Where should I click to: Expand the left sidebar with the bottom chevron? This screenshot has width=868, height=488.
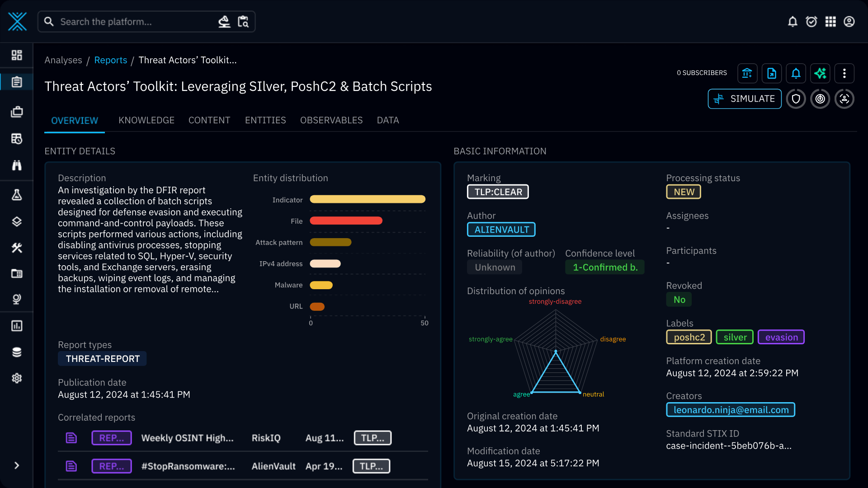click(x=17, y=465)
